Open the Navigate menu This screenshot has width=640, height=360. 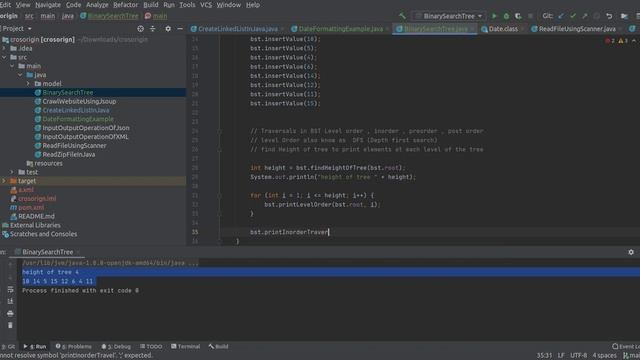point(48,5)
